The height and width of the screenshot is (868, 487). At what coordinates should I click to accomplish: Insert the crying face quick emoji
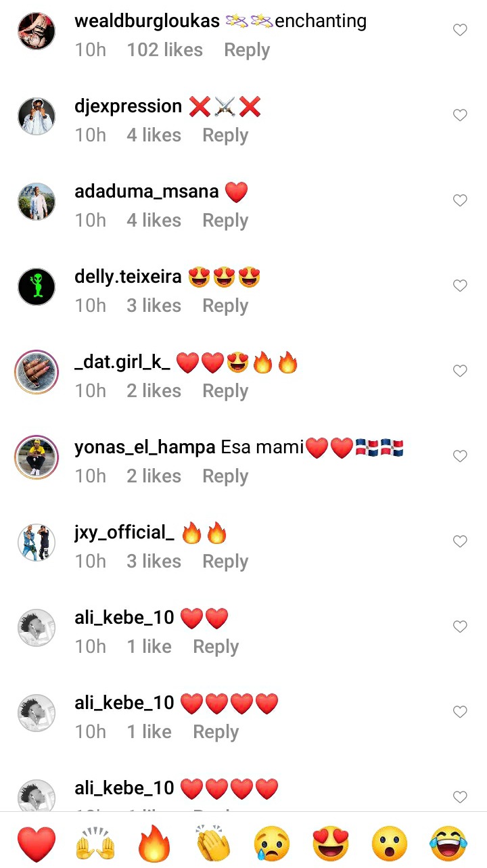[272, 844]
